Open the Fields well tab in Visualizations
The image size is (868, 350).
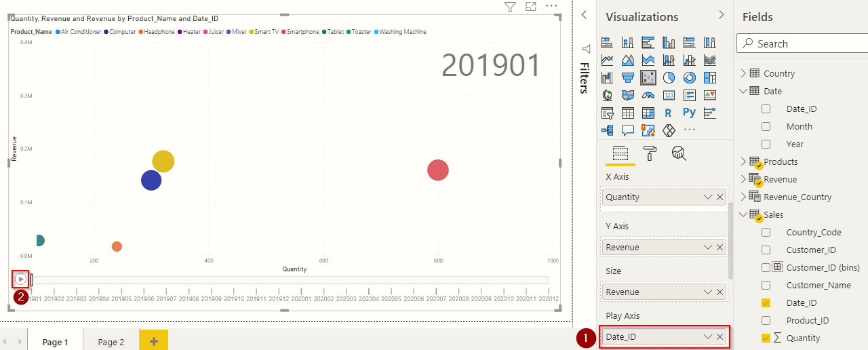click(x=620, y=153)
